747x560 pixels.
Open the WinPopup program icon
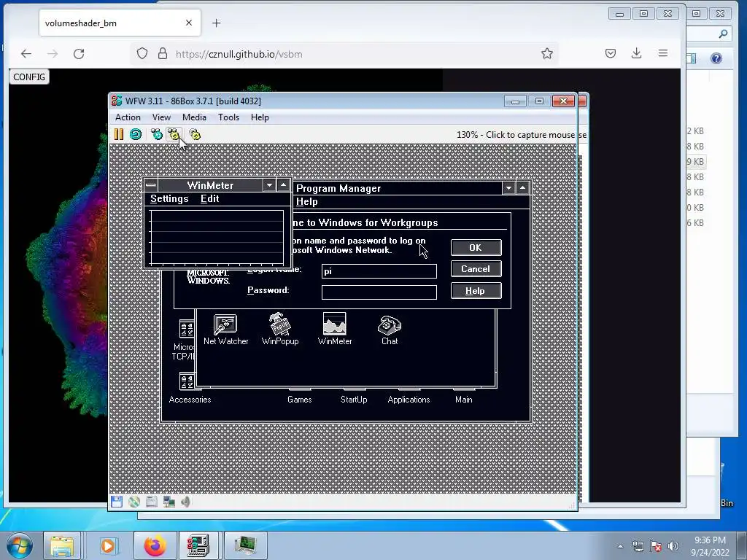tap(280, 329)
